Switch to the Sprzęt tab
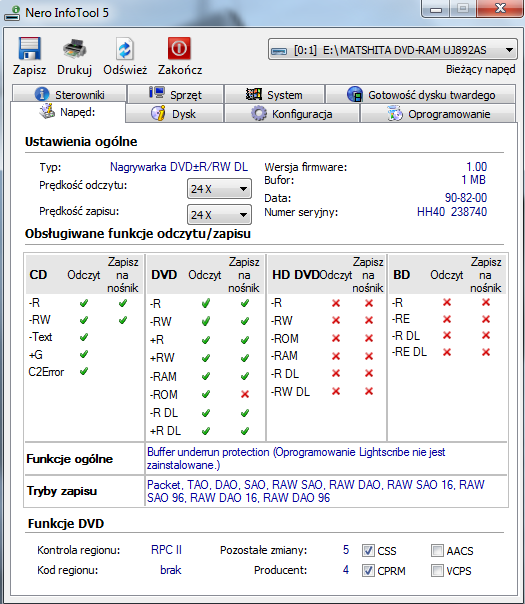 (x=176, y=94)
